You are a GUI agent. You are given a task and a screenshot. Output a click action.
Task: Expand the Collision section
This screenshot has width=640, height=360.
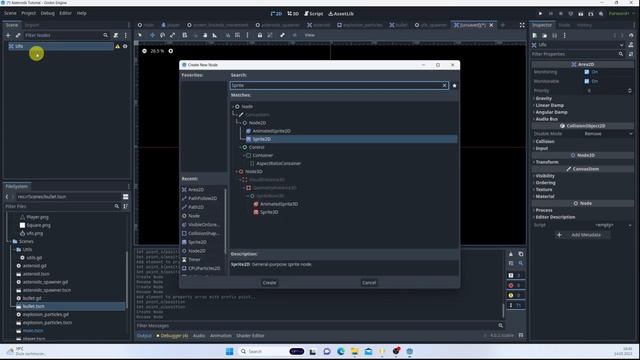pos(544,142)
